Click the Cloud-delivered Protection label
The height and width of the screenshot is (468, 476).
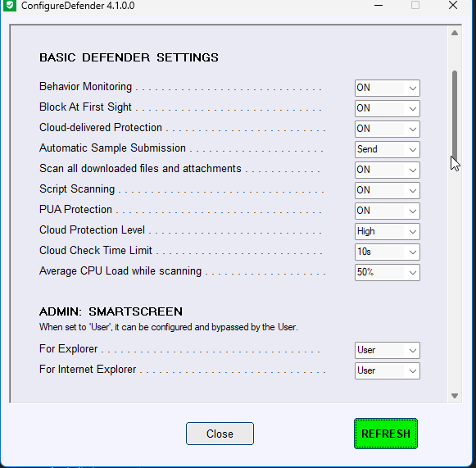click(x=101, y=128)
